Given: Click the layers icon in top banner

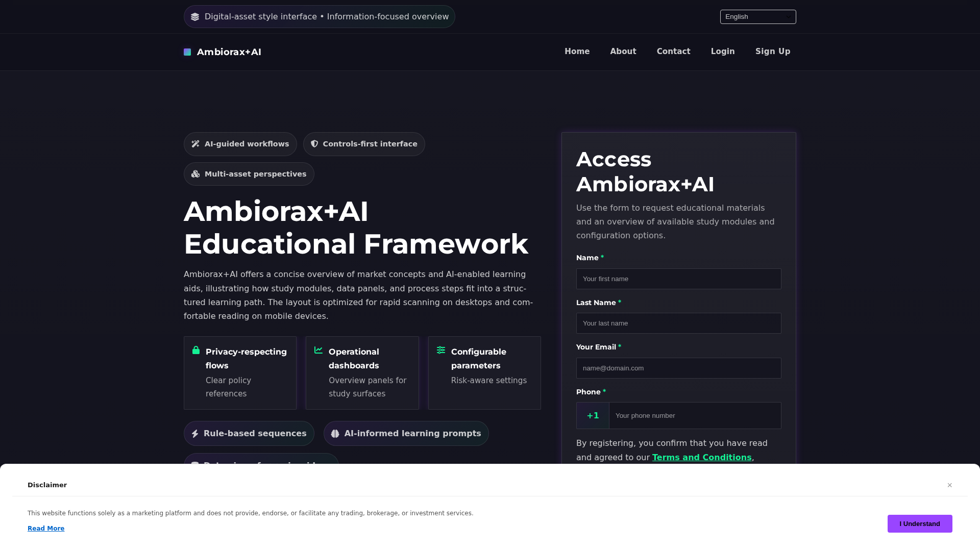Looking at the screenshot, I should coord(195,17).
